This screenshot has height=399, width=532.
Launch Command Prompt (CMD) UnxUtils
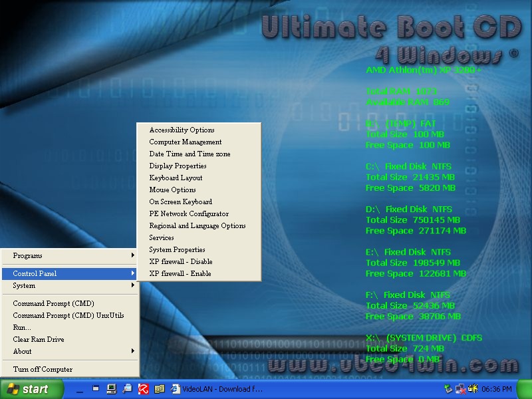click(68, 315)
